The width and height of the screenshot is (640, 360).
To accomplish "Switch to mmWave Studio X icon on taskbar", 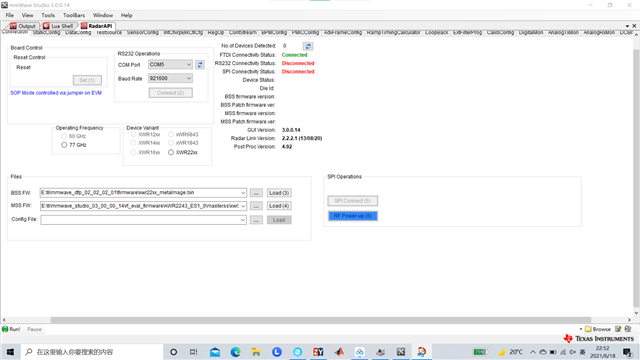I will click(401, 352).
